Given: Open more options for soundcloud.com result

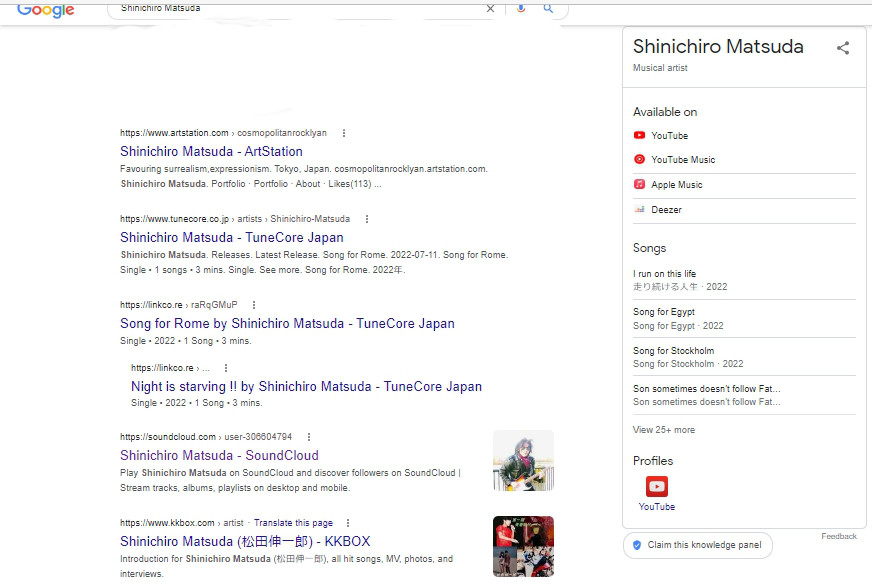Looking at the screenshot, I should 309,437.
